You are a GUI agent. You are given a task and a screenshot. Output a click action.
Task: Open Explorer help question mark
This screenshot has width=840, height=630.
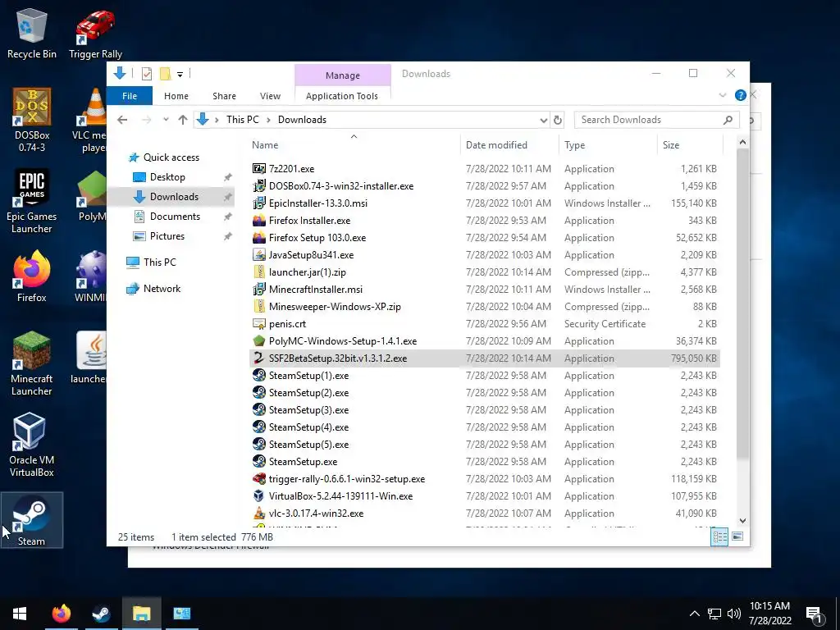click(741, 95)
